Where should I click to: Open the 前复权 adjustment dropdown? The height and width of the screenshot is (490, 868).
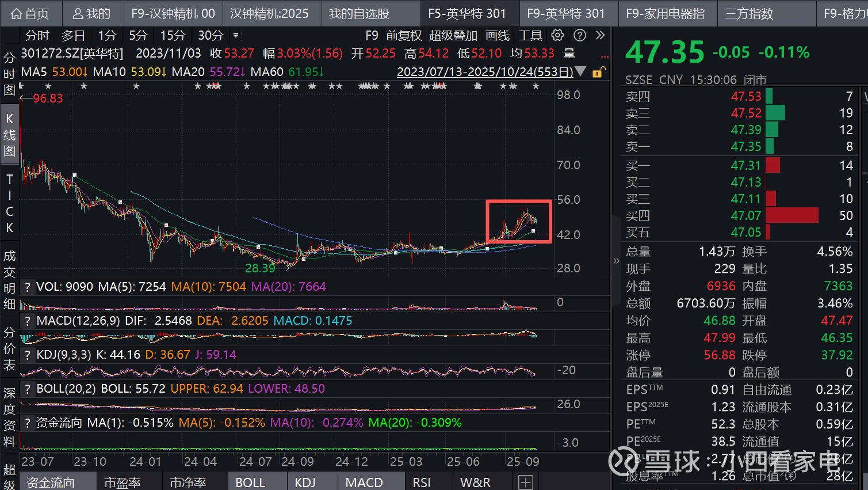tap(404, 36)
